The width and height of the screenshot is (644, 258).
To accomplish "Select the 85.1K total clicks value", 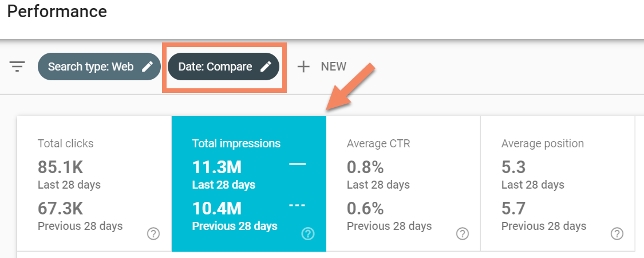I will [61, 167].
